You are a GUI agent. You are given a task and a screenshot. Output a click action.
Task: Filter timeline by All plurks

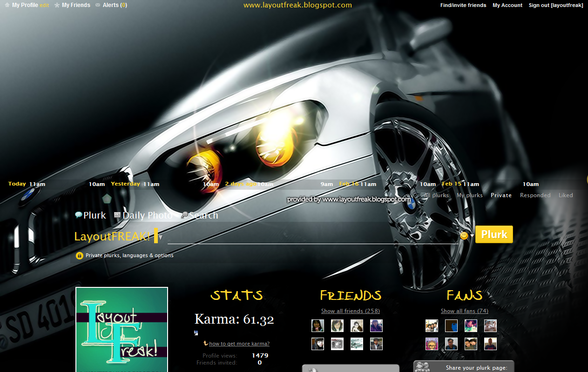[436, 195]
